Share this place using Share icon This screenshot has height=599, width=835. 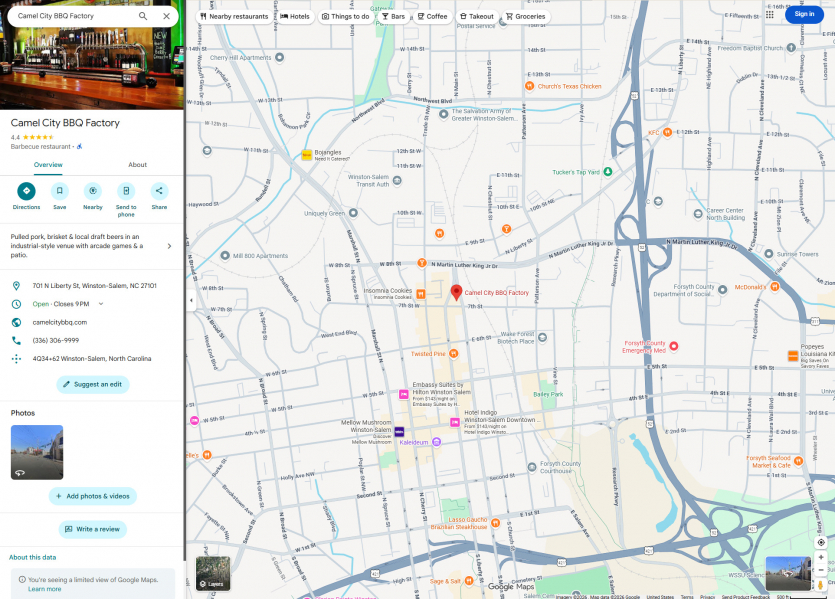click(159, 191)
